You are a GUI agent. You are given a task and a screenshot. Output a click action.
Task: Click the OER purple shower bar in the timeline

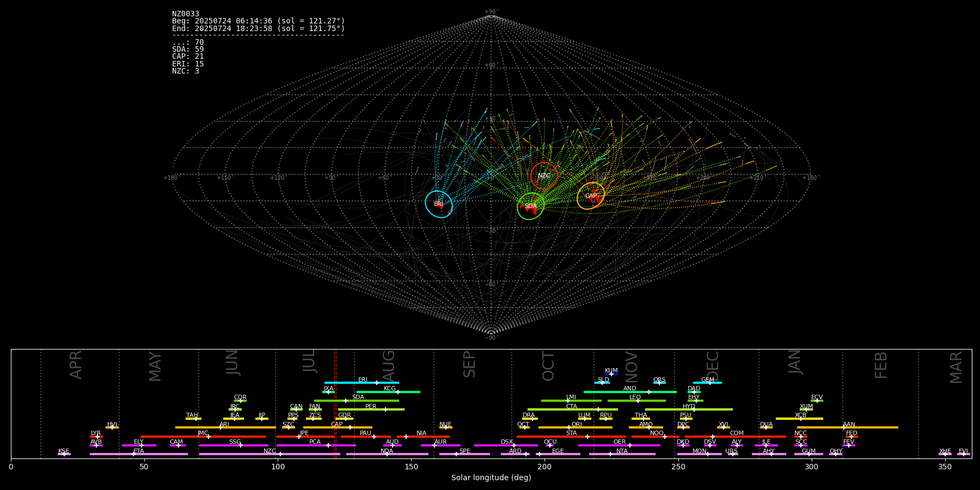[619, 445]
